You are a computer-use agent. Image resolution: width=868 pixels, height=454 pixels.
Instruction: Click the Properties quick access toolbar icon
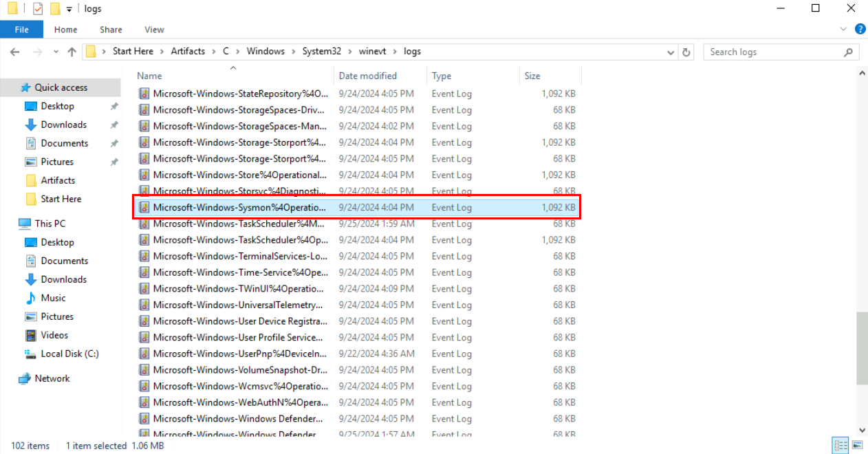pyautogui.click(x=38, y=9)
